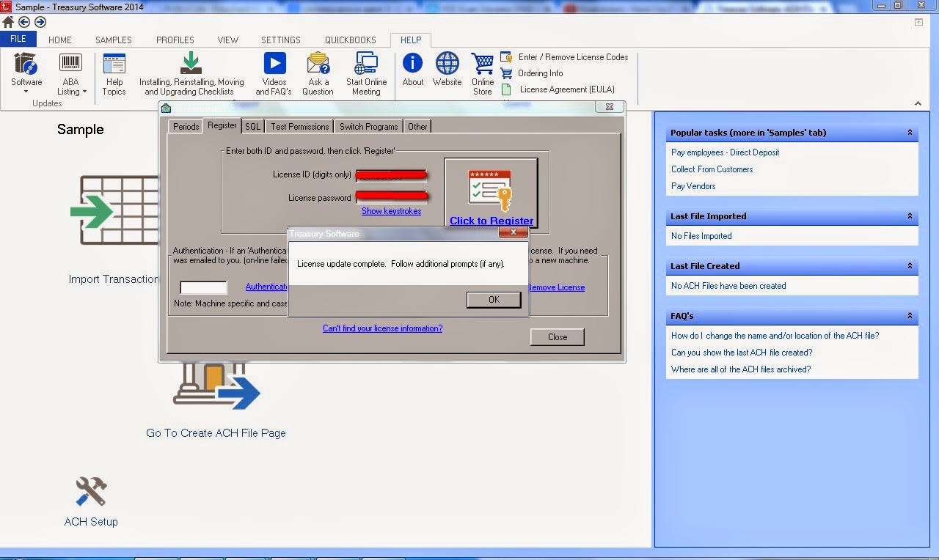This screenshot has height=560, width=939.
Task: Click the Authenticate link
Action: pyautogui.click(x=266, y=287)
